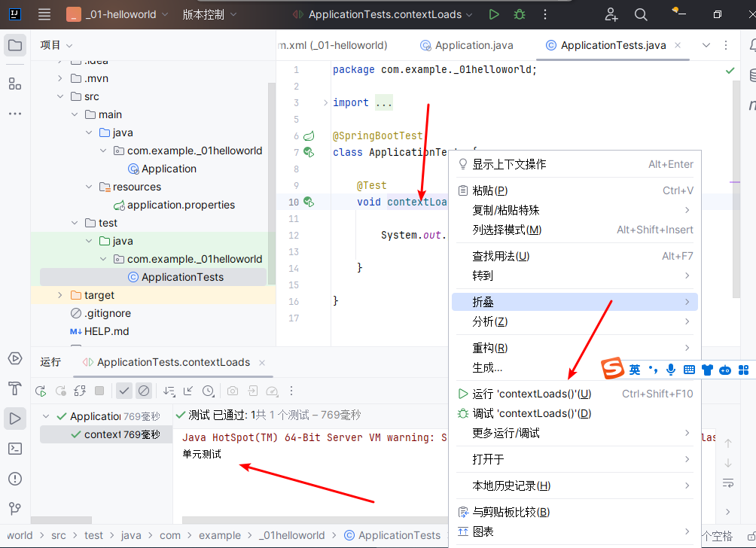Search everywhere with the magnifier icon

click(x=641, y=14)
